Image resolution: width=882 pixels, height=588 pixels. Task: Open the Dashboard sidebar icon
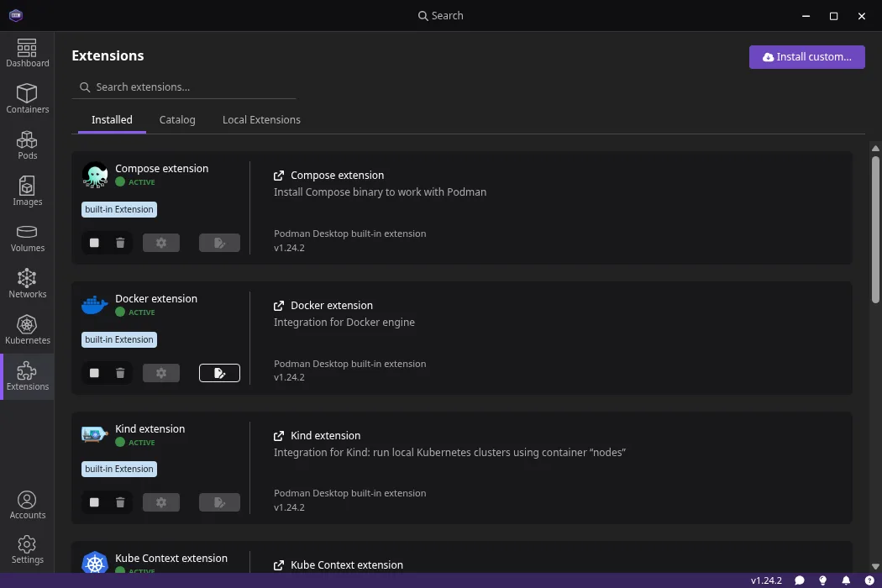click(x=27, y=53)
